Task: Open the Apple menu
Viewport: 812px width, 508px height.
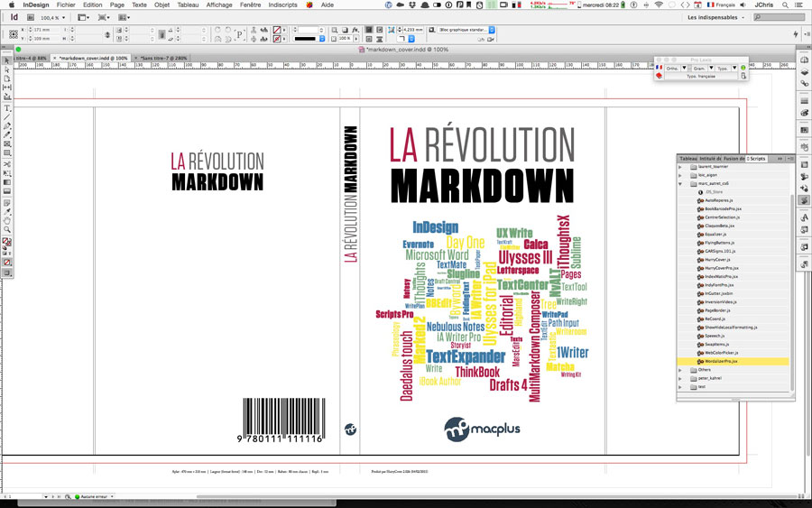Action: (x=12, y=5)
